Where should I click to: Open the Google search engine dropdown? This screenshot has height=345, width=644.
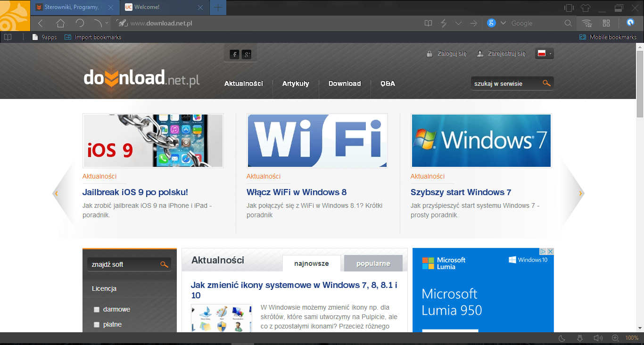click(503, 23)
